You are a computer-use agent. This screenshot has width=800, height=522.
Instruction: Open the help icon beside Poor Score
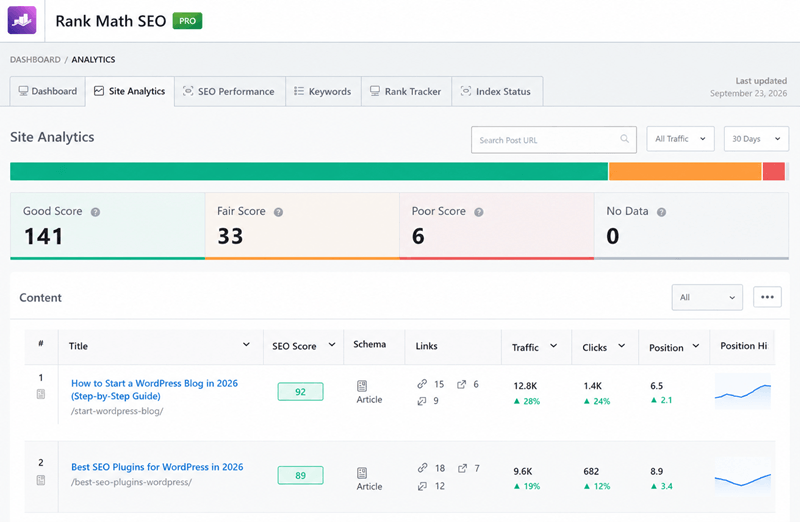pos(479,212)
